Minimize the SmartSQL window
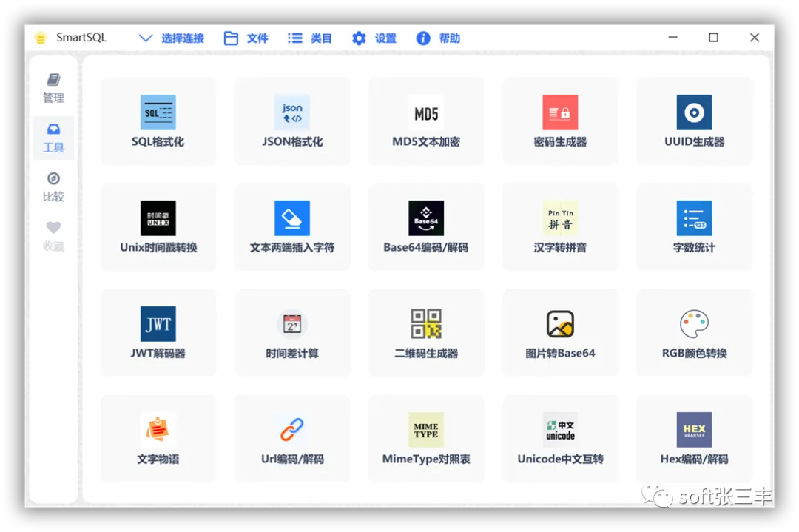Screen dimensions: 799x532 [672, 37]
